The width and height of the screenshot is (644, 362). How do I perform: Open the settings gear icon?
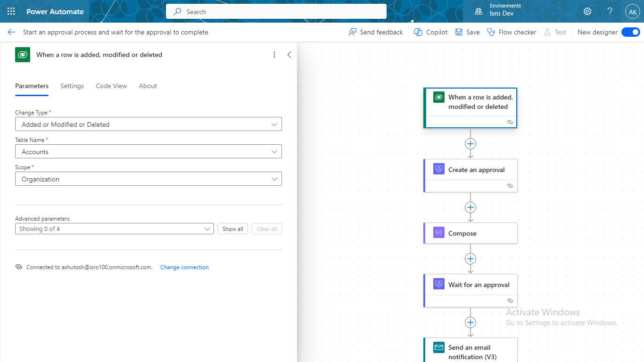[x=587, y=11]
